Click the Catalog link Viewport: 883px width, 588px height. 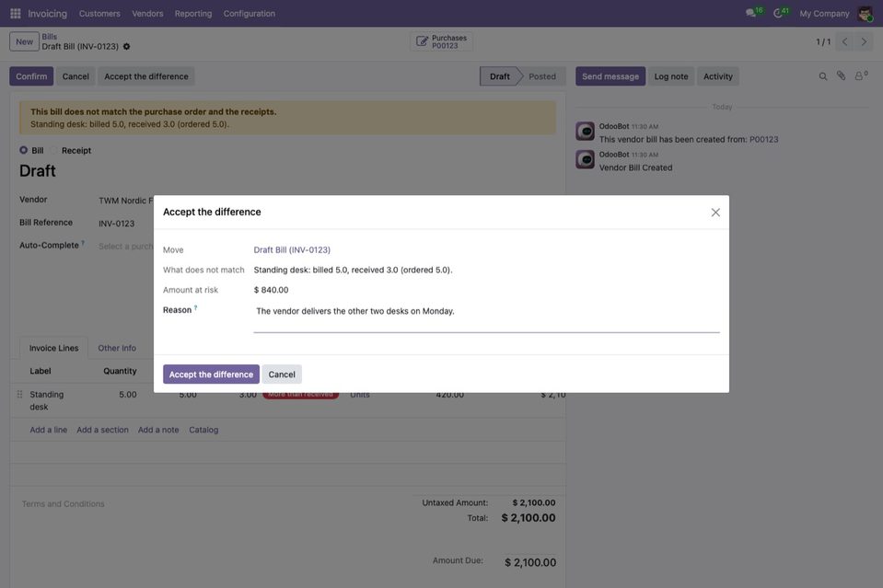[x=203, y=430]
